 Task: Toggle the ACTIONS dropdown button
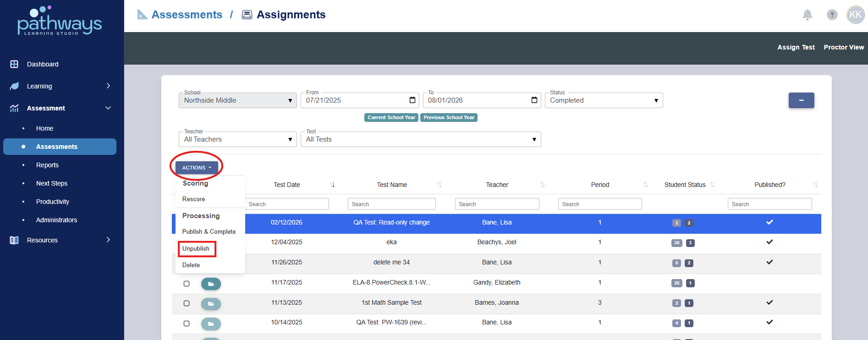tap(197, 168)
